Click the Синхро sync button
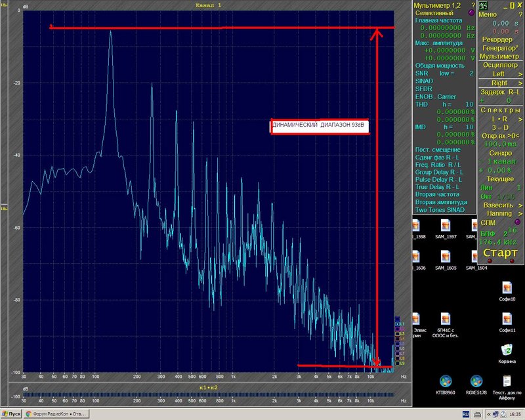Image resolution: width=525 pixels, height=420 pixels. pyautogui.click(x=500, y=153)
